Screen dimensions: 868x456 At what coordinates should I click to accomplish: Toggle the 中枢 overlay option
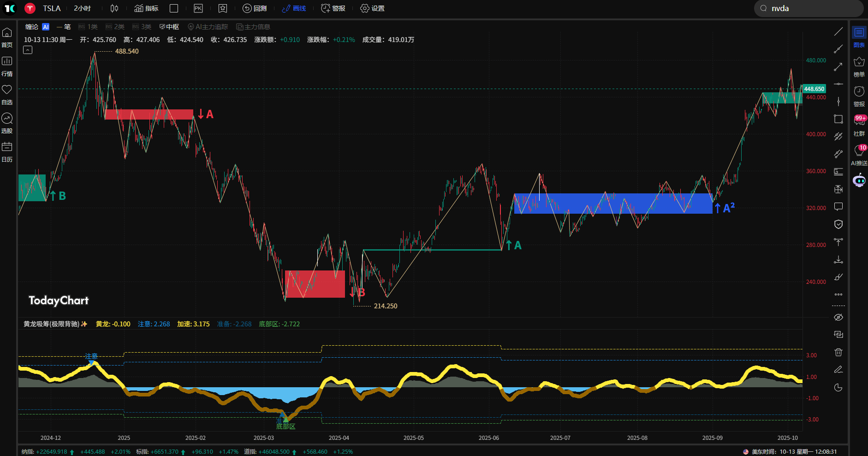[169, 27]
